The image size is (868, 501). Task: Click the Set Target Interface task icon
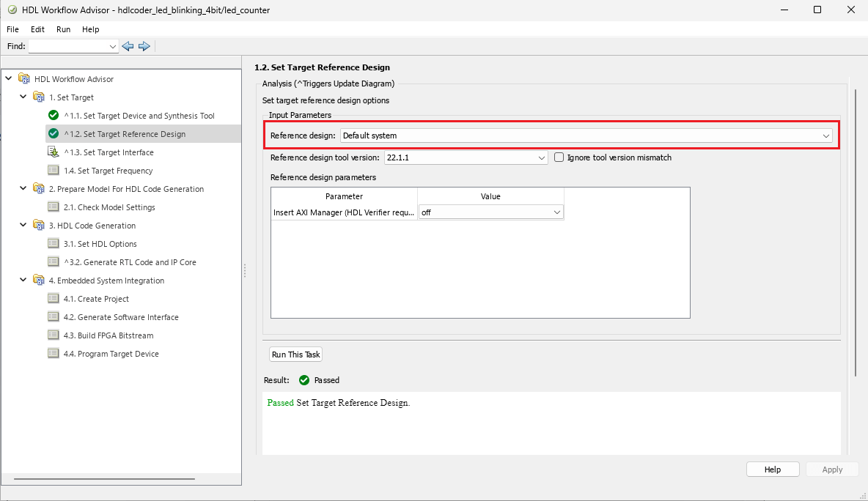54,152
